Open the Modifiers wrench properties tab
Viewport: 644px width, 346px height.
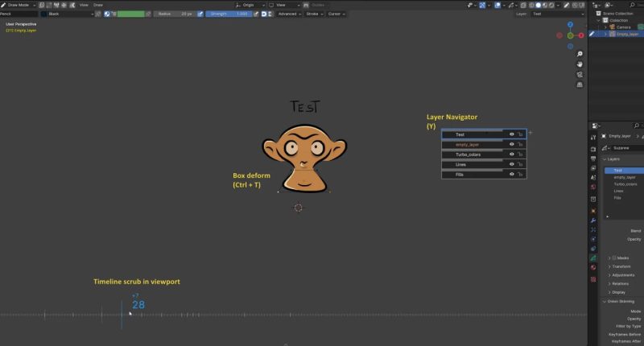[593, 220]
